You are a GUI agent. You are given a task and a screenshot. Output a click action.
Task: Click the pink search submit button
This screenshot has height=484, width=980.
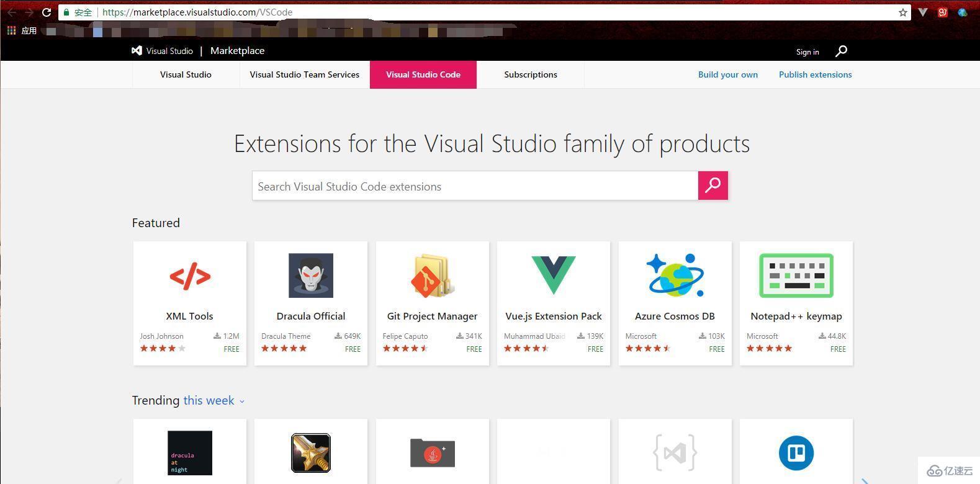click(713, 186)
